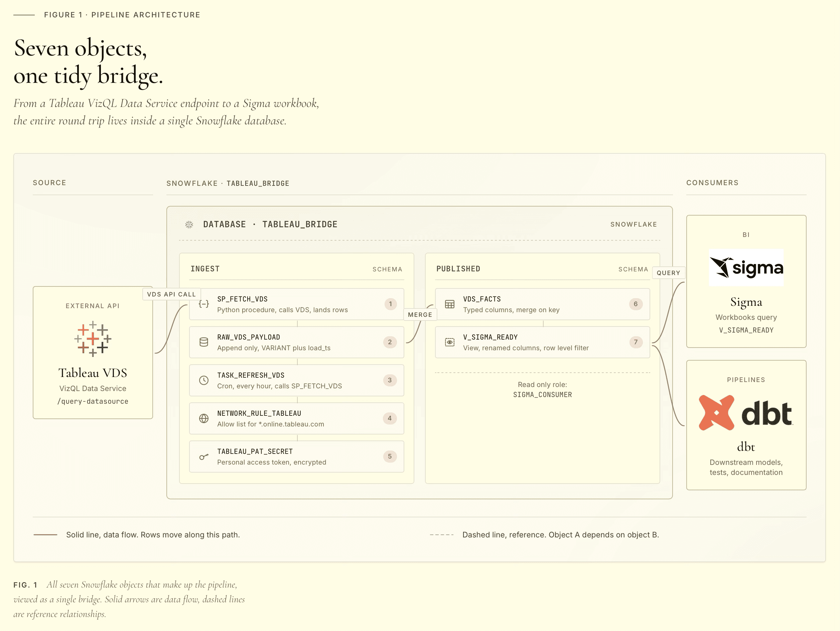Viewport: 840px width, 631px height.
Task: Click the snowflake icon beside DATABASE heading
Action: pos(189,225)
